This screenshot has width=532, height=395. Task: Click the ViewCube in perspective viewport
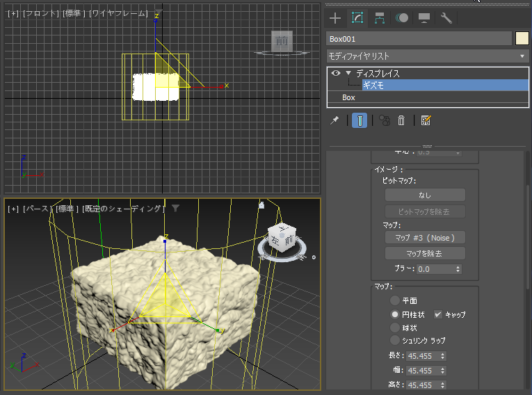pyautogui.click(x=282, y=238)
